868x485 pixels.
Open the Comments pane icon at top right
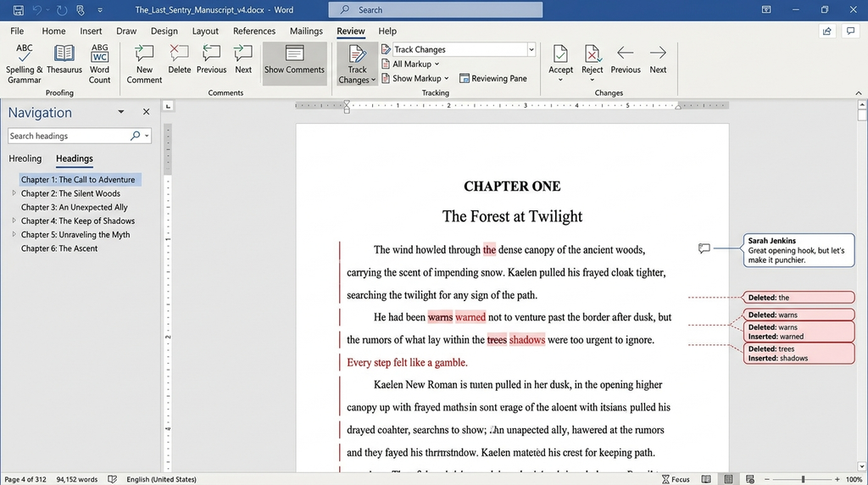pyautogui.click(x=850, y=31)
